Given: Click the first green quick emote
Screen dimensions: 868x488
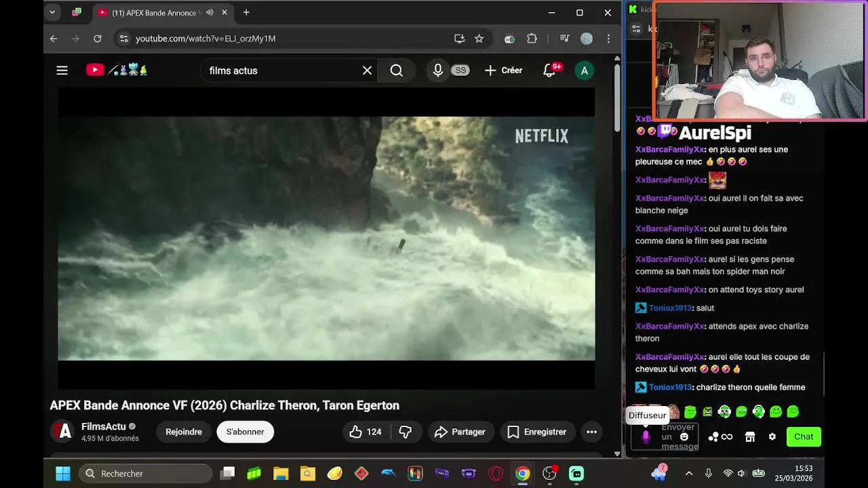Looking at the screenshot, I should [x=690, y=411].
